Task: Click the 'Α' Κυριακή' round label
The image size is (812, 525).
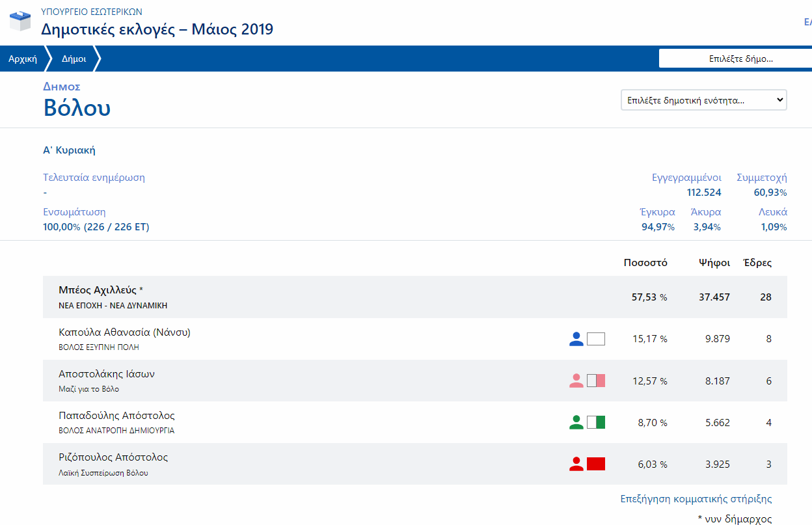Action: pyautogui.click(x=69, y=150)
